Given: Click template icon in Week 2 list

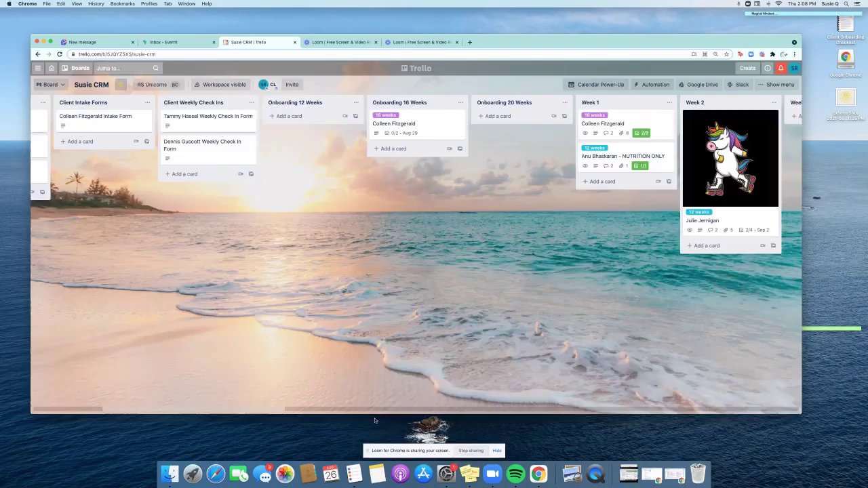Looking at the screenshot, I should (773, 245).
